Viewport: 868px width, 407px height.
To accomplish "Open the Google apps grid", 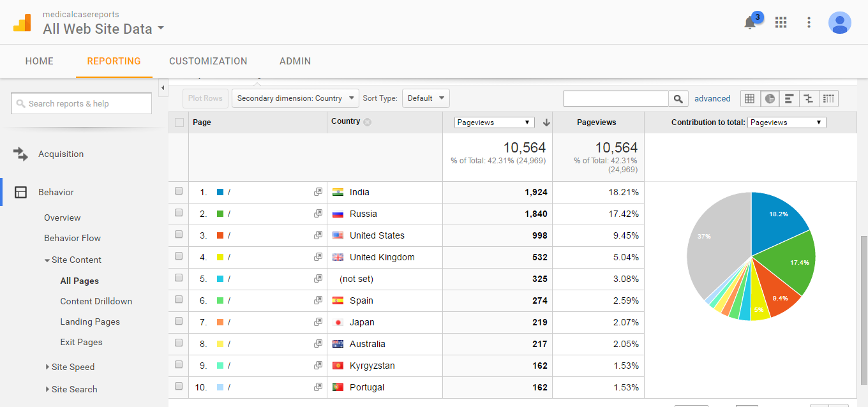I will point(781,22).
